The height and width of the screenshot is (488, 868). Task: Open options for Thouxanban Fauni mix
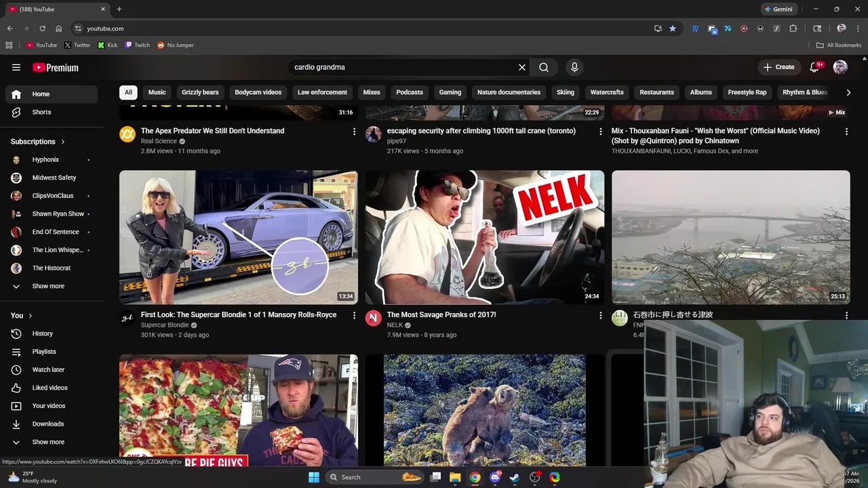846,131
